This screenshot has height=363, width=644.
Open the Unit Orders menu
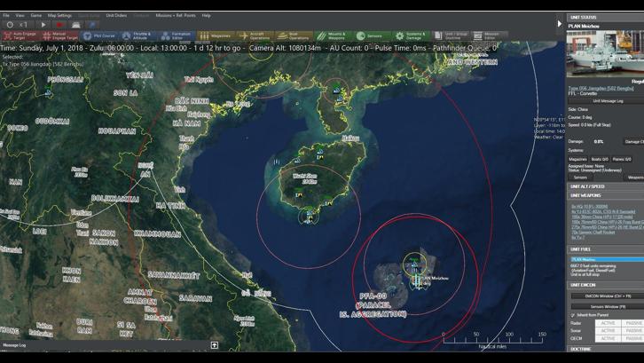click(x=116, y=16)
